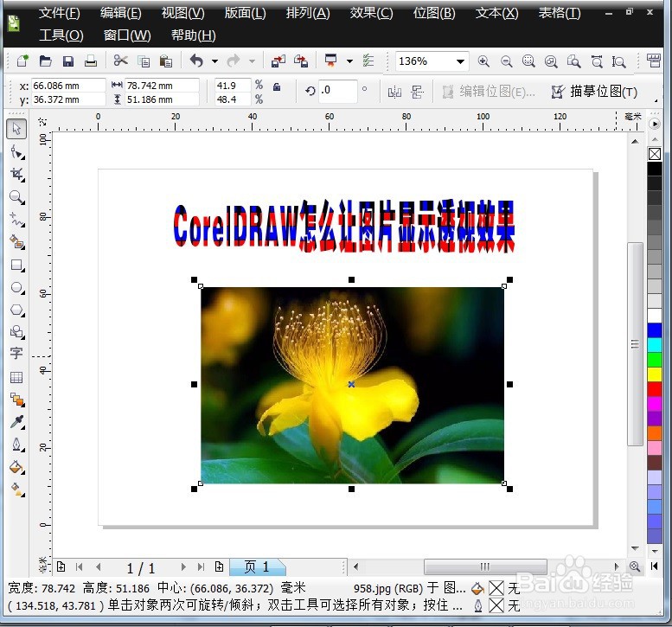Viewport: 672px width, 627px height.
Task: Click the width field 78.742 mm
Action: pyautogui.click(x=162, y=86)
